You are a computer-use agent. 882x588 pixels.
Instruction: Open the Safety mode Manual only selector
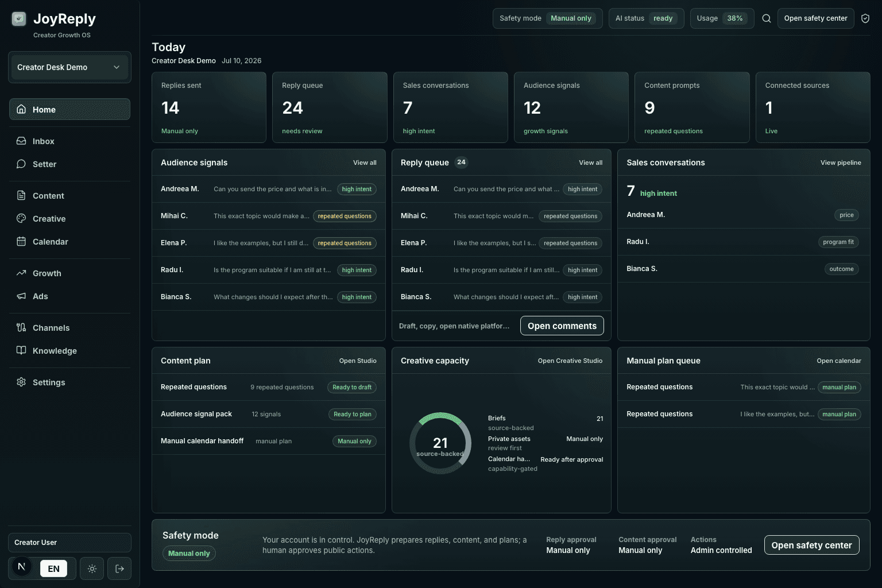click(547, 18)
